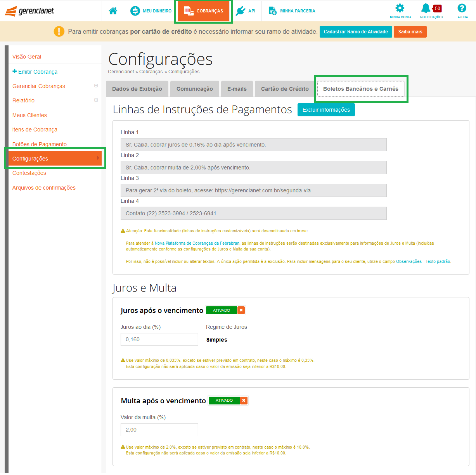Click Linha 4 contact field
Viewport: 476px width, 475px height.
(x=254, y=213)
